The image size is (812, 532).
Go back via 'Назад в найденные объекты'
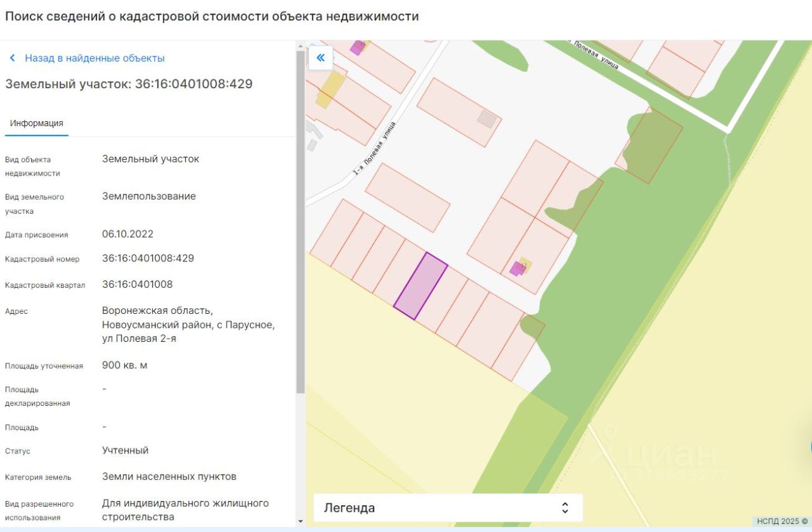point(95,58)
